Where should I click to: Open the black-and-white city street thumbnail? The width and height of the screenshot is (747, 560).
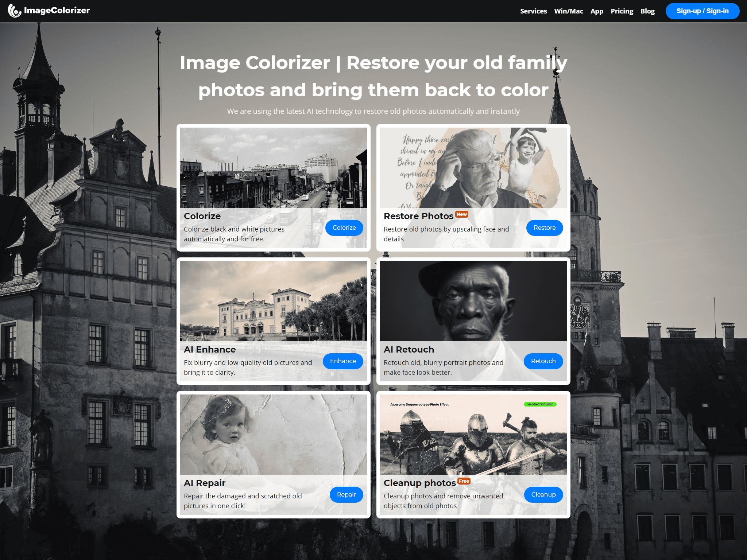274,168
